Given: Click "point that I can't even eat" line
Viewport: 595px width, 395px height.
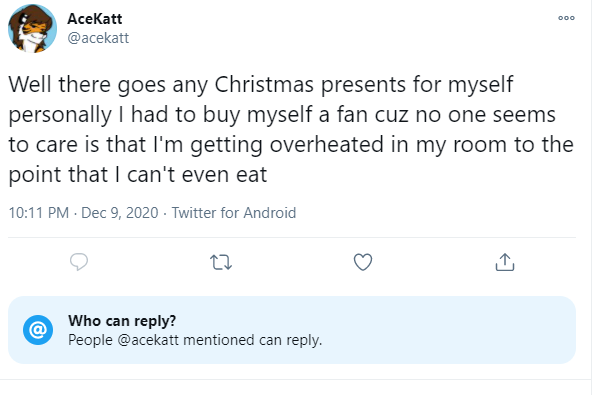Looking at the screenshot, I should click(138, 175).
